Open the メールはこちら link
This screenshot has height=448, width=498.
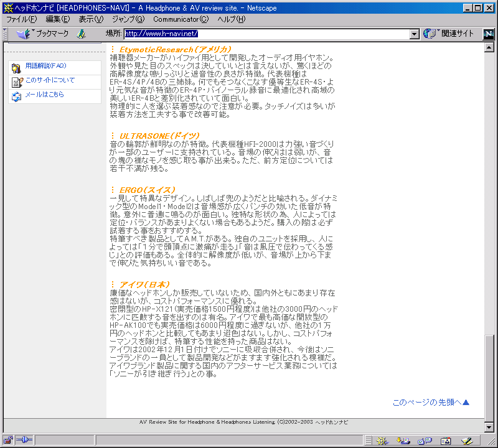click(45, 95)
